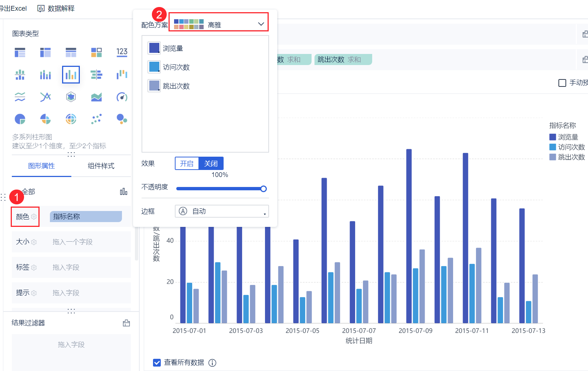The height and width of the screenshot is (371, 588).
Task: Click the 2015-07-13 x-axis date label
Action: tap(528, 331)
